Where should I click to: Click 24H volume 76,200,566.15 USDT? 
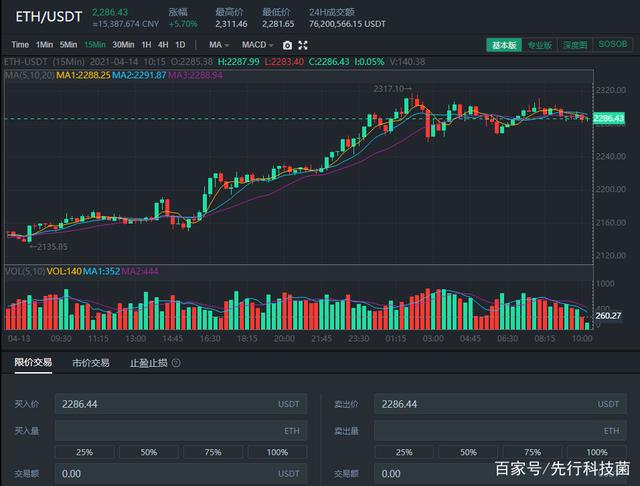347,24
